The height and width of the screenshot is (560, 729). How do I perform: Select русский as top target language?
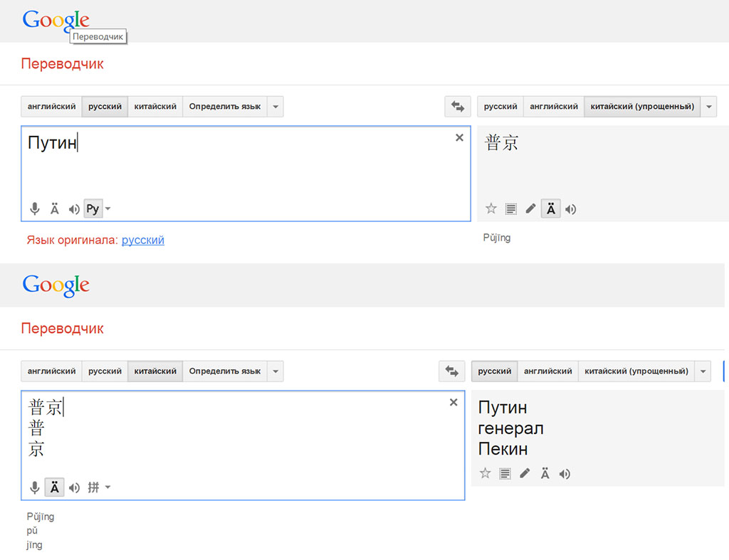500,107
